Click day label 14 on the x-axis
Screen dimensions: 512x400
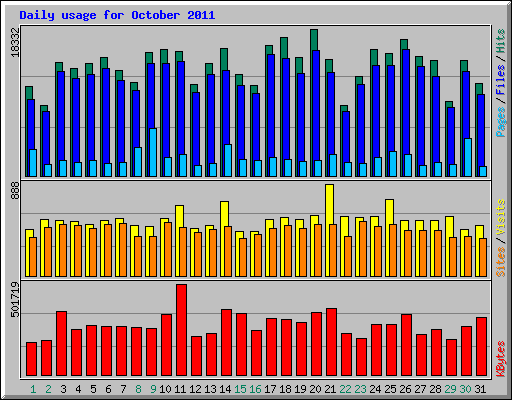click(x=225, y=389)
